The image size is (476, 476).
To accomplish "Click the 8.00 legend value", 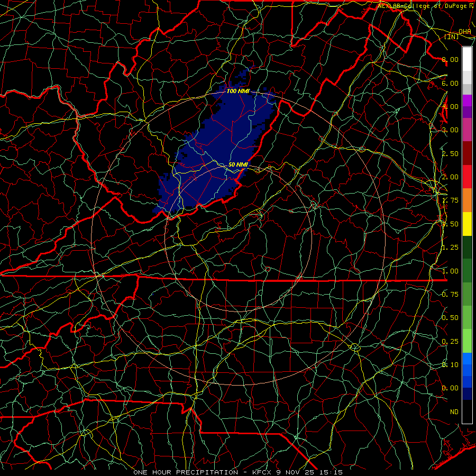I will click(451, 59).
